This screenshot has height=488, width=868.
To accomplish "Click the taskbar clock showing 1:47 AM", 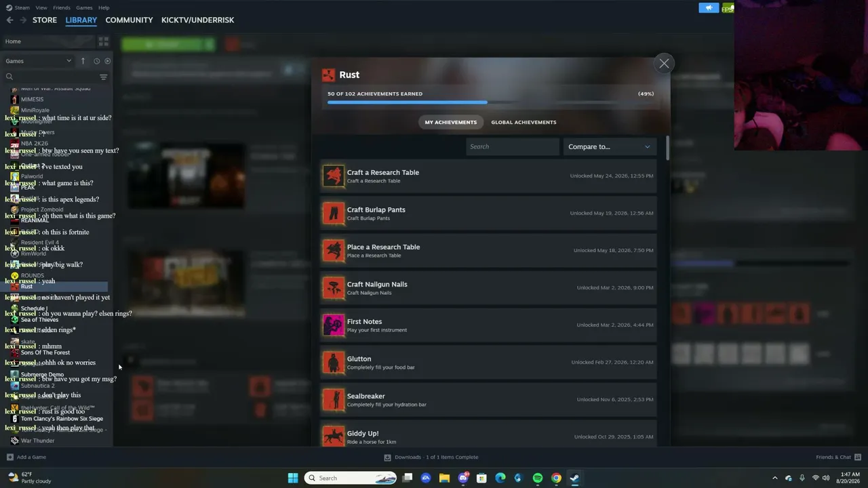I will [x=850, y=478].
